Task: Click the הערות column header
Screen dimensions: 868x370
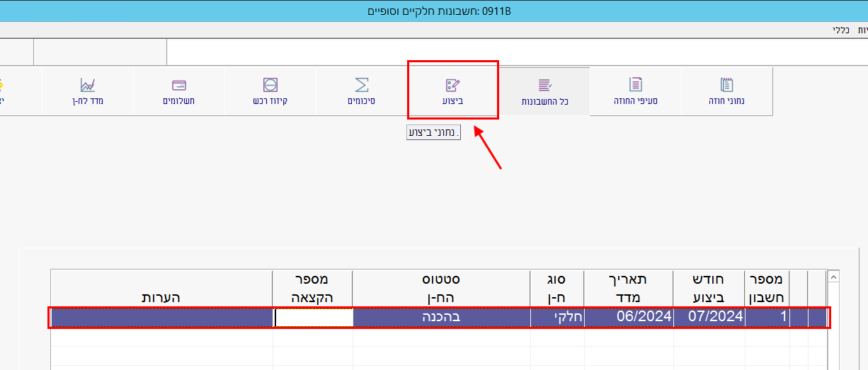Action: click(x=161, y=289)
